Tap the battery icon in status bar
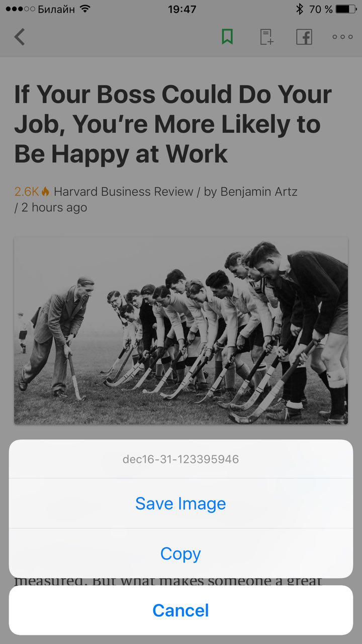Image resolution: width=362 pixels, height=644 pixels. click(345, 9)
